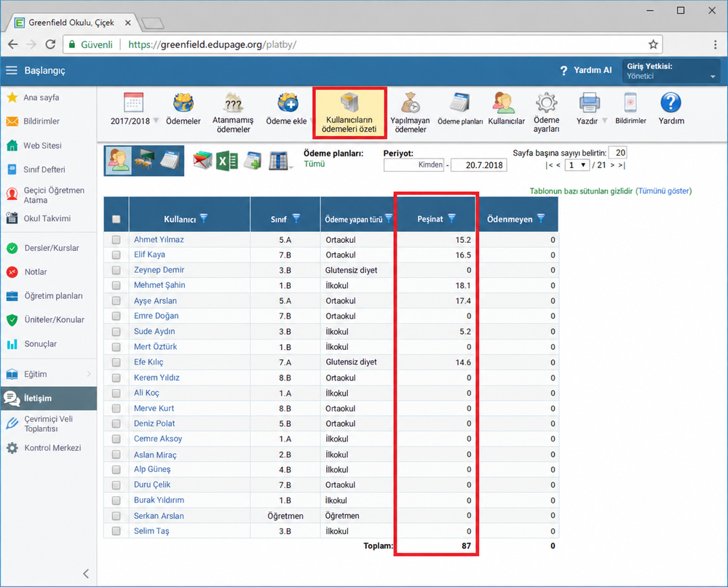Open Yapılmayan ödemeler money bag icon

tap(411, 103)
